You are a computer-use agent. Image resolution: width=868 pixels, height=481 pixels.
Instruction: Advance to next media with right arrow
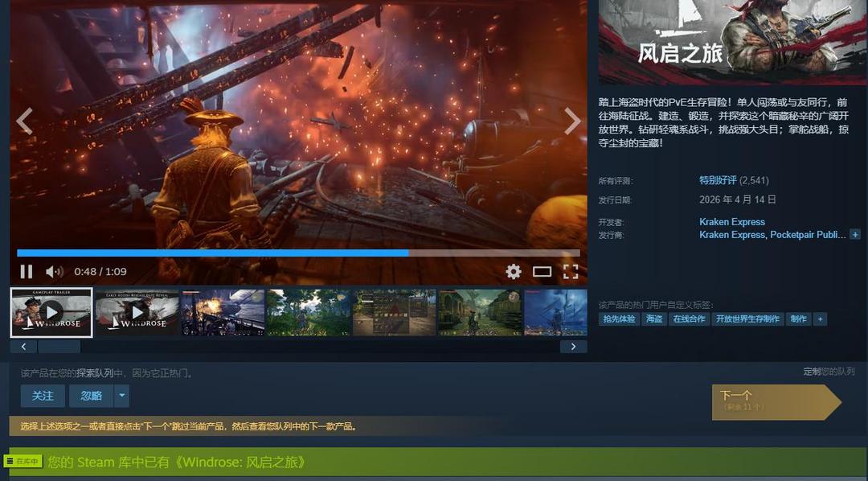571,121
